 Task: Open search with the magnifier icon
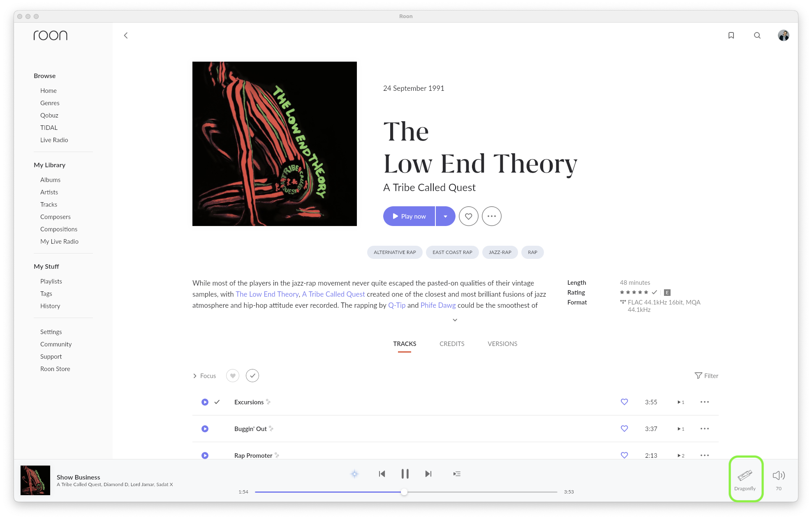click(x=757, y=35)
